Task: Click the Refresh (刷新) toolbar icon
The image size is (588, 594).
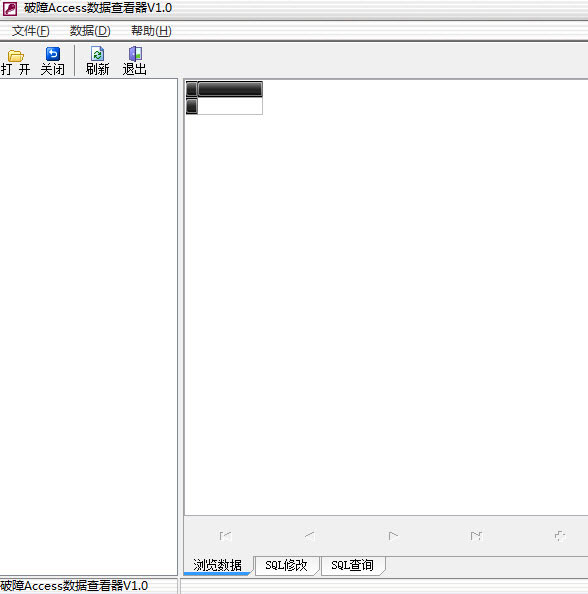Action: pyautogui.click(x=97, y=54)
